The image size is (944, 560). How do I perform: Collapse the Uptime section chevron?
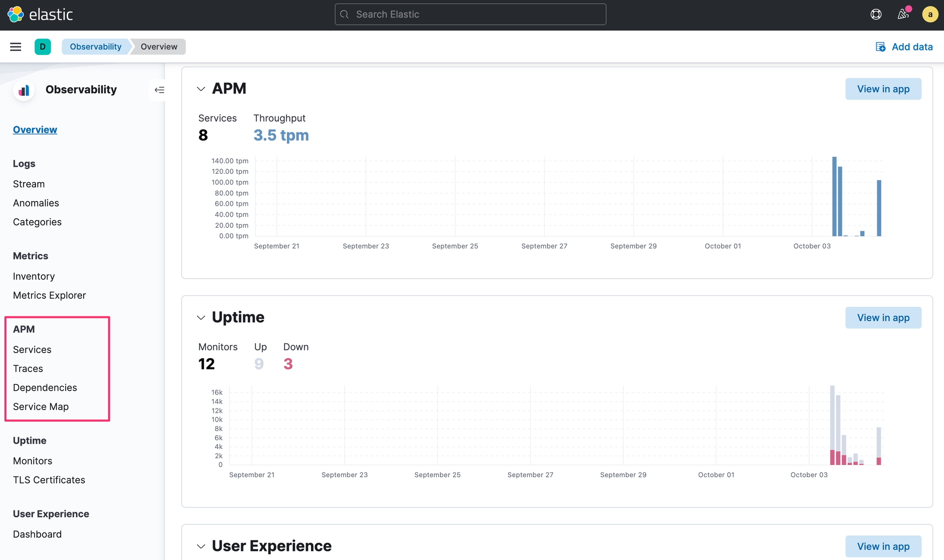pyautogui.click(x=201, y=317)
